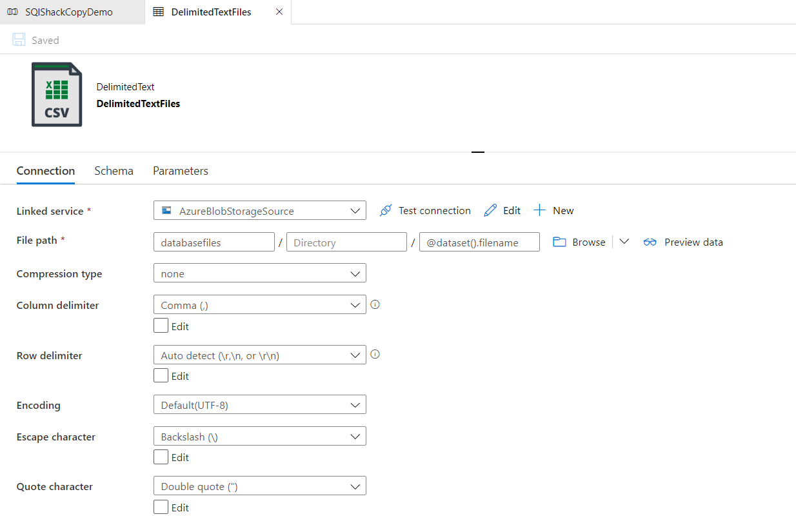Switch to the Schema tab
The width and height of the screenshot is (796, 532).
(x=114, y=171)
